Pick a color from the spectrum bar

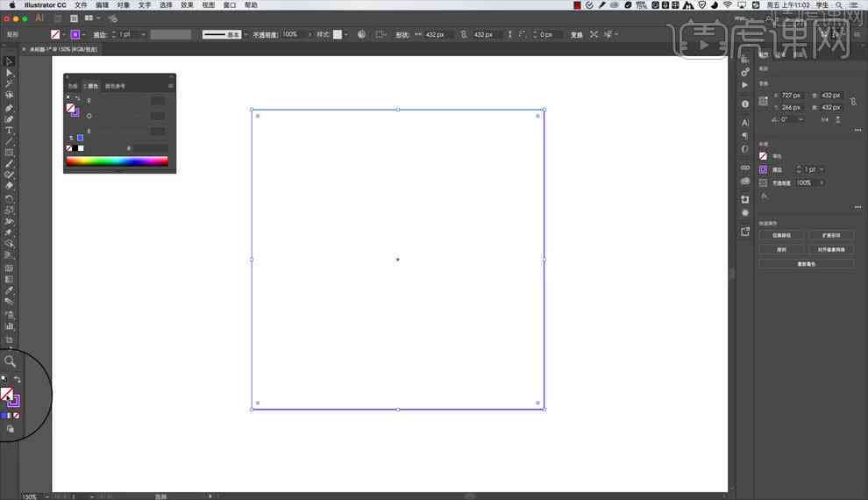pyautogui.click(x=117, y=161)
